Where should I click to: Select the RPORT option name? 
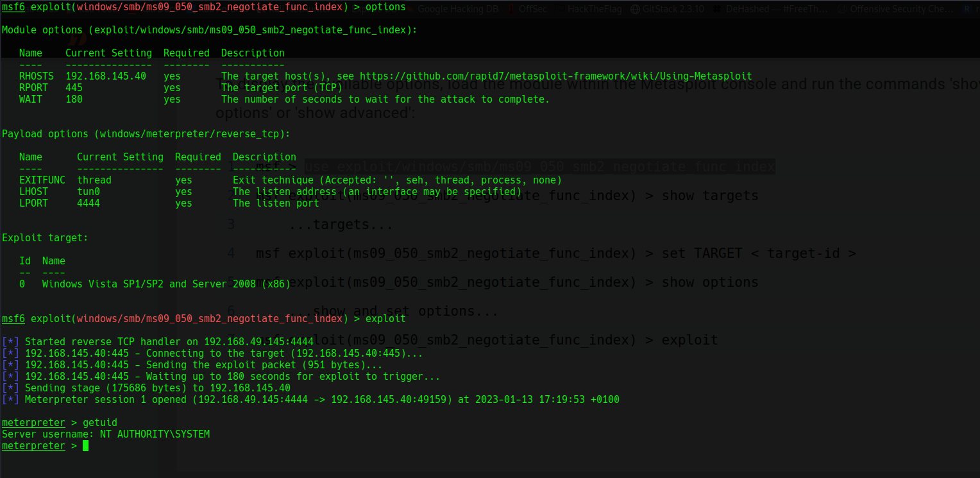point(33,88)
